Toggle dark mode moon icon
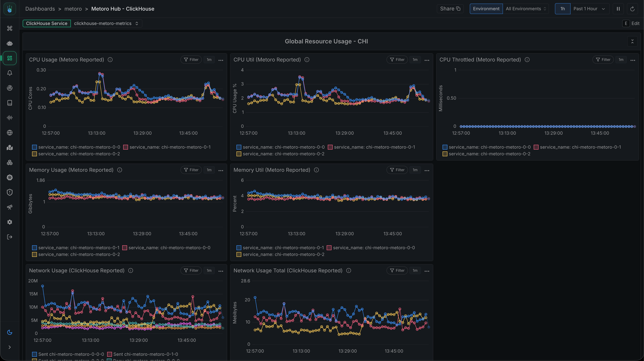The image size is (644, 361). tap(10, 332)
